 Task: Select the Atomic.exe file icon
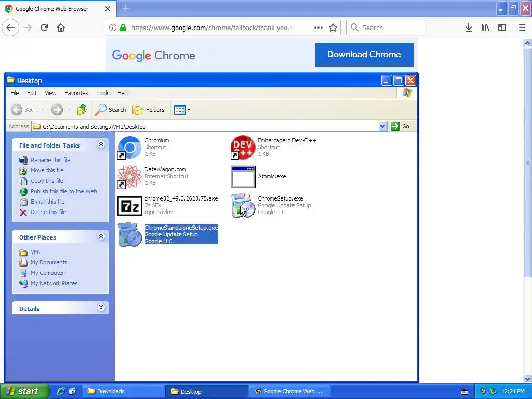243,177
